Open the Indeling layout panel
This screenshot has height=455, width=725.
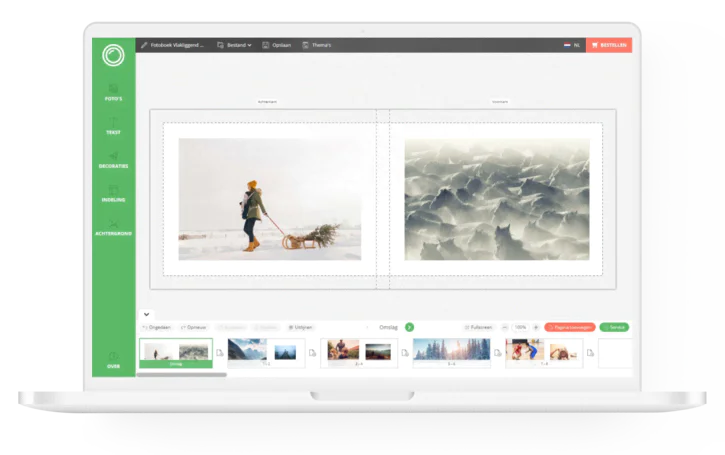[113, 194]
